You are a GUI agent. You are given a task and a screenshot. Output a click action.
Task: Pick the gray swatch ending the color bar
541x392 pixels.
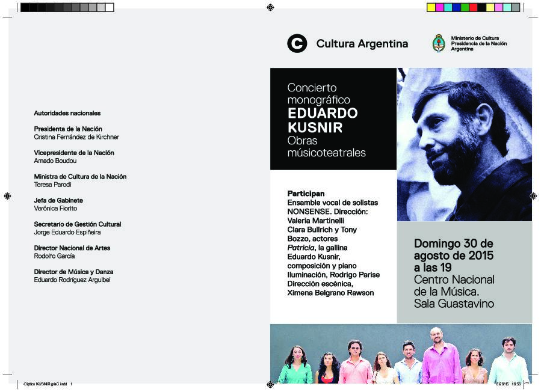[x=516, y=7]
